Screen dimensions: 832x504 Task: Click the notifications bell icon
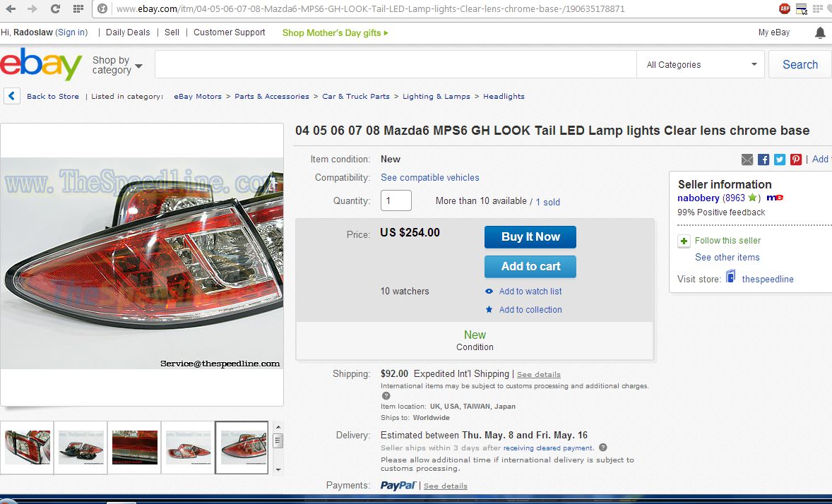[819, 33]
